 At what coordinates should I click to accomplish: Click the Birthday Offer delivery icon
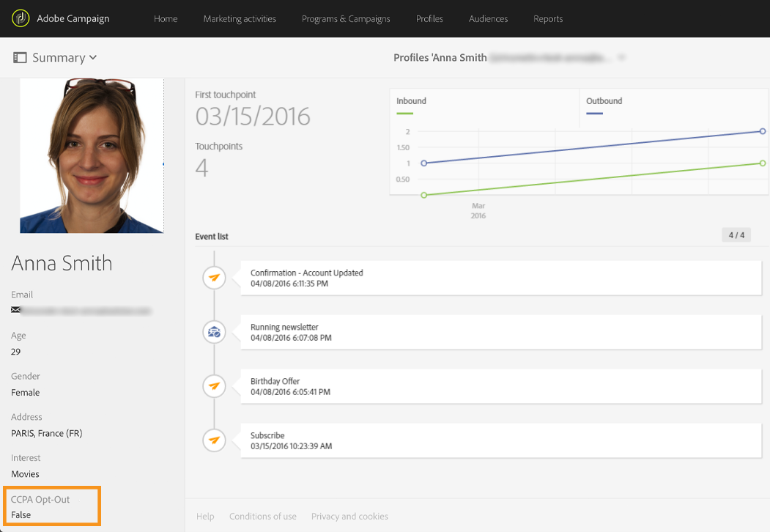point(214,386)
